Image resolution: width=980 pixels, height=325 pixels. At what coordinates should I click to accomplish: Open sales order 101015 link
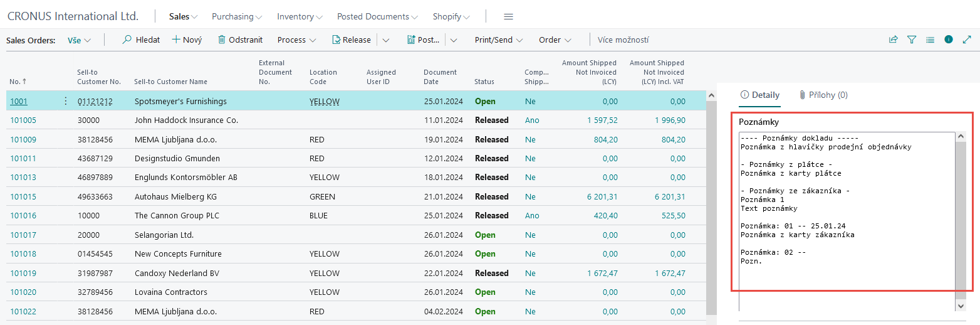(x=23, y=197)
